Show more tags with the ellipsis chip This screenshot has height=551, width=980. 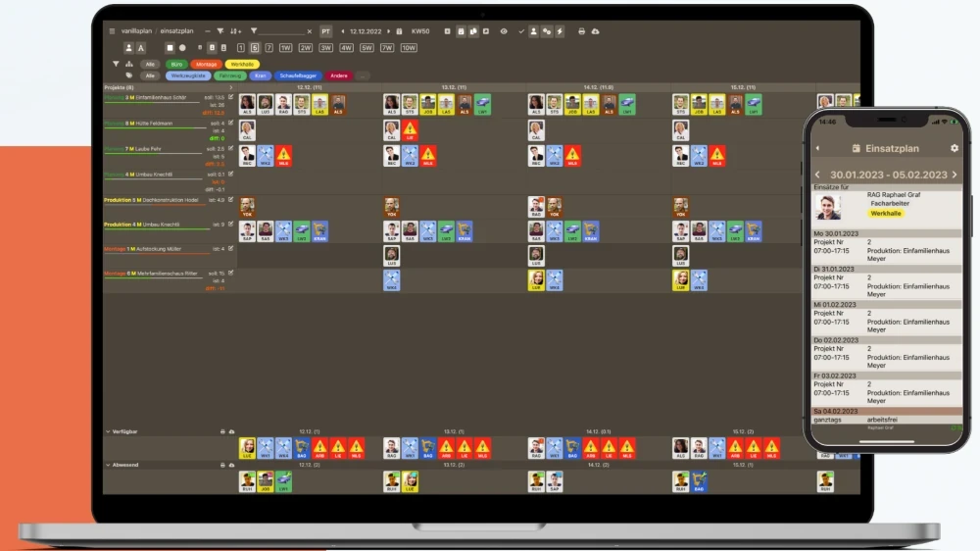click(362, 75)
